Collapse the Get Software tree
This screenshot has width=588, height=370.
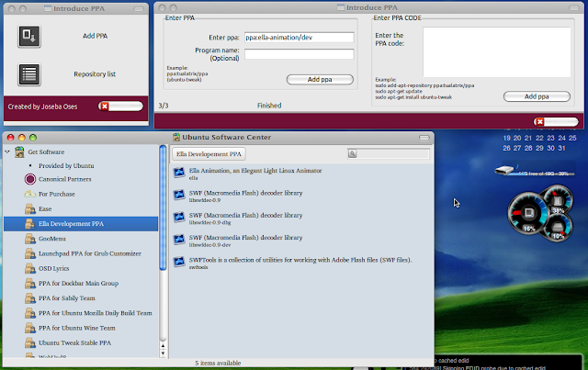click(x=7, y=151)
